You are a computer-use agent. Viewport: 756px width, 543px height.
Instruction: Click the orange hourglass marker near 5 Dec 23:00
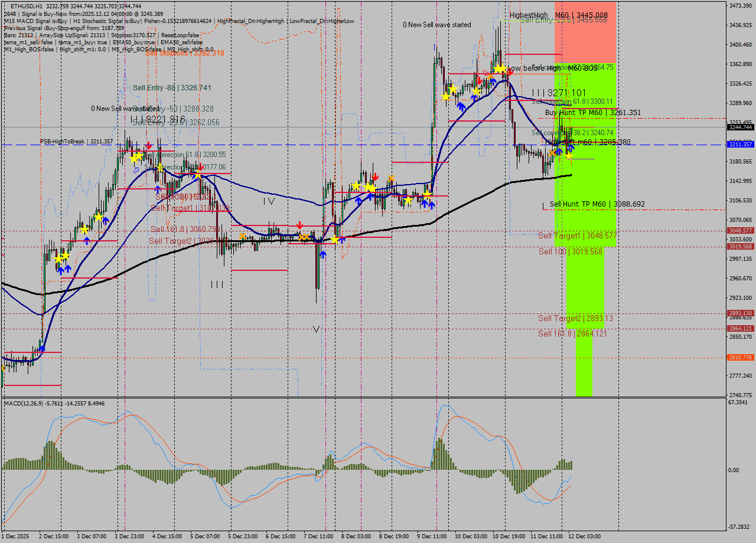coord(243,236)
